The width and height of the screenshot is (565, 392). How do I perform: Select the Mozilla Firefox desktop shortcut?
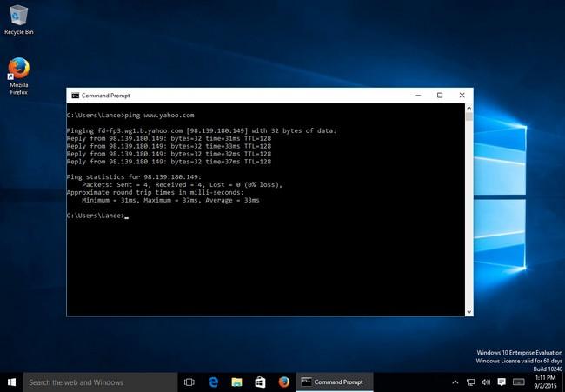(19, 76)
